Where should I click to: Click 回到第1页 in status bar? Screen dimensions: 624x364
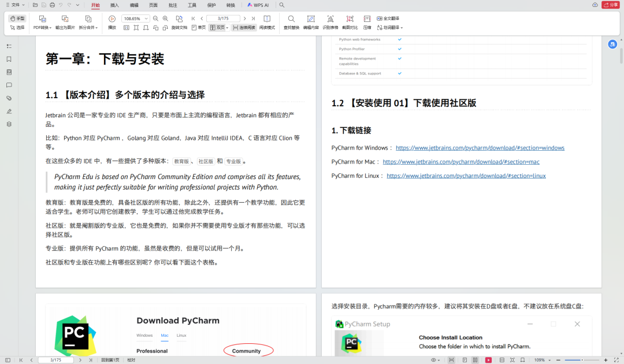pos(110,360)
